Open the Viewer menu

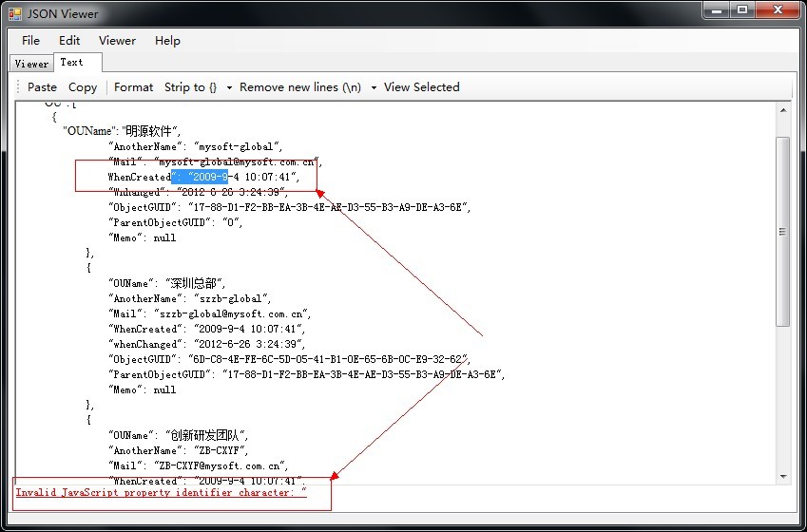point(117,41)
